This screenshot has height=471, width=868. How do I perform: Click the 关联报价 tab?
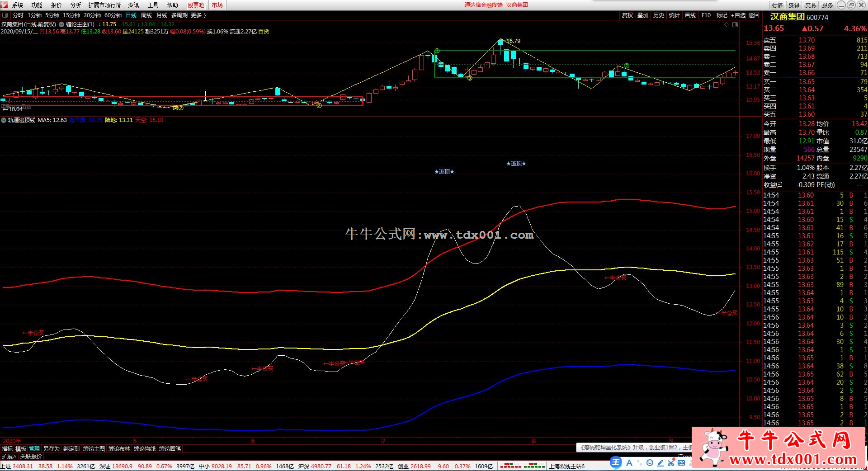tap(31, 457)
